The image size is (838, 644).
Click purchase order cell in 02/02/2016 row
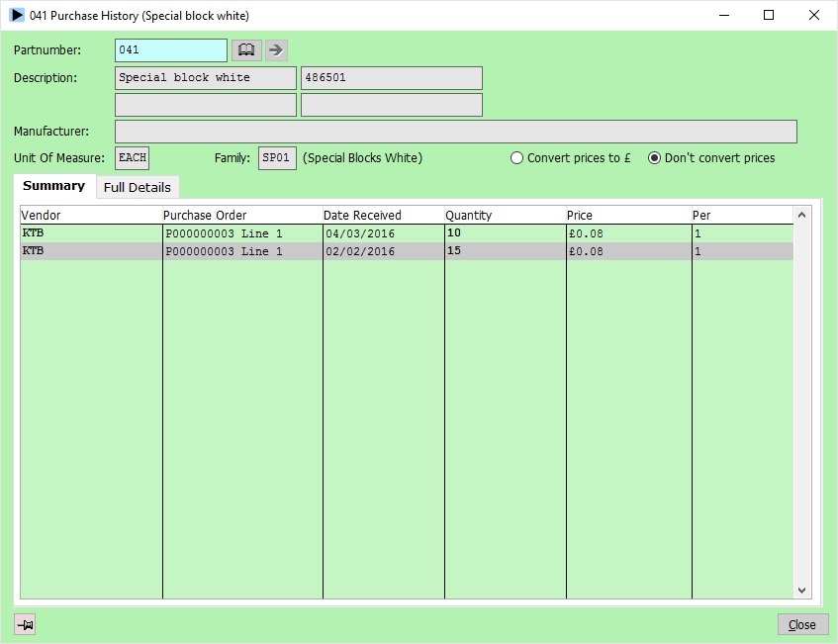(x=242, y=251)
